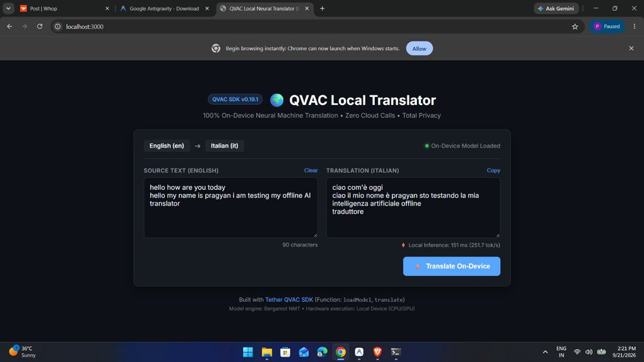Open the Windows Start menu

click(x=248, y=352)
